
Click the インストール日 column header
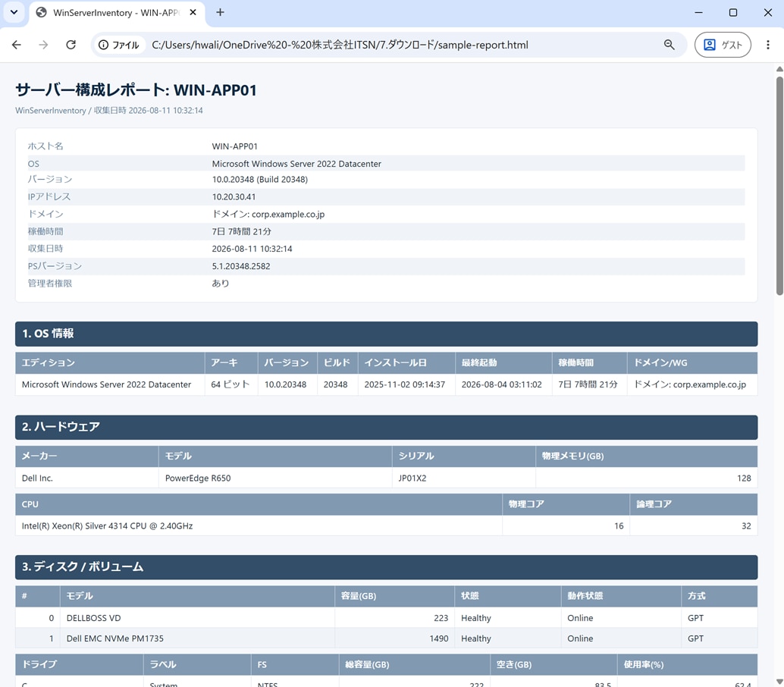(406, 363)
